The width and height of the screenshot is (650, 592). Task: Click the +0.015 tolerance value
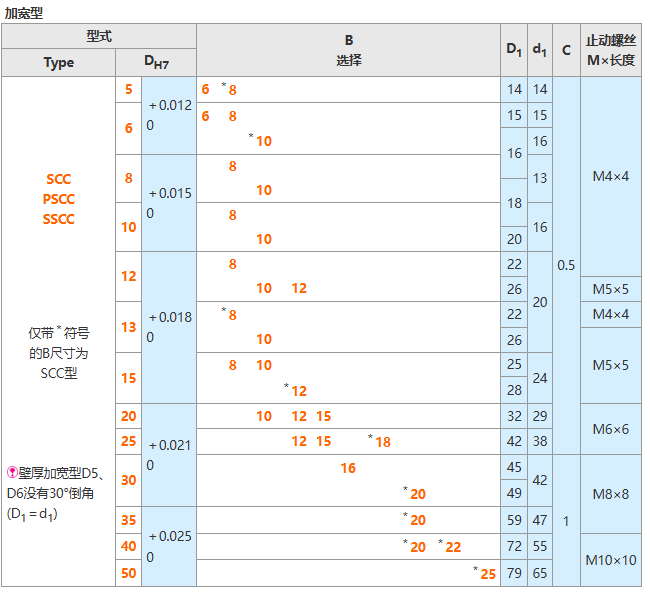coord(170,193)
